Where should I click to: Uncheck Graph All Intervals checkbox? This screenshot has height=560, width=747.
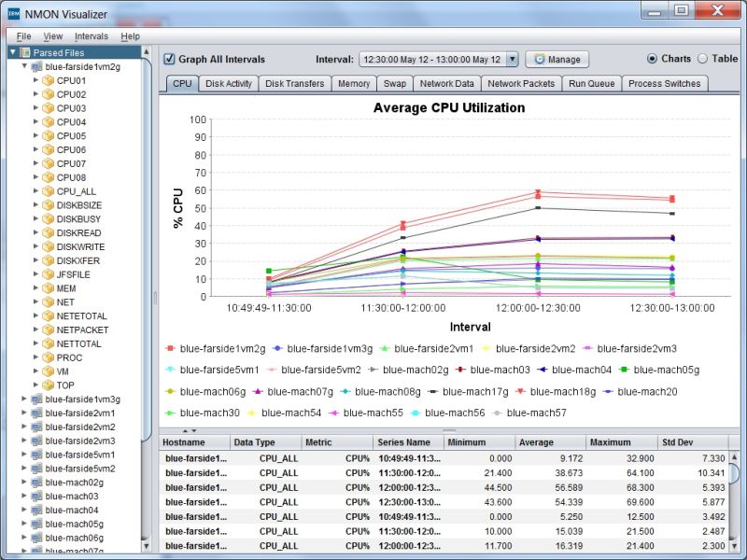(169, 59)
